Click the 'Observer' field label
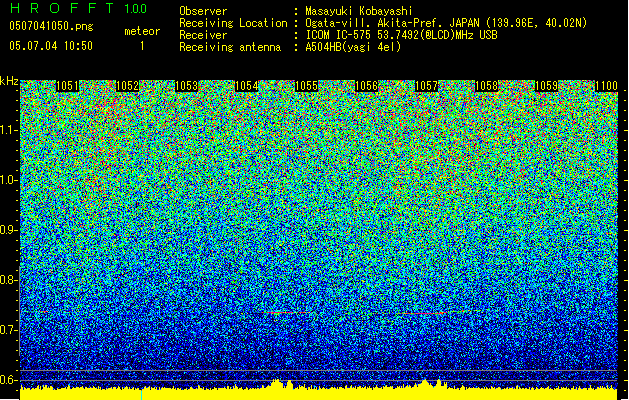Image resolution: width=629 pixels, height=400 pixels. coord(203,11)
